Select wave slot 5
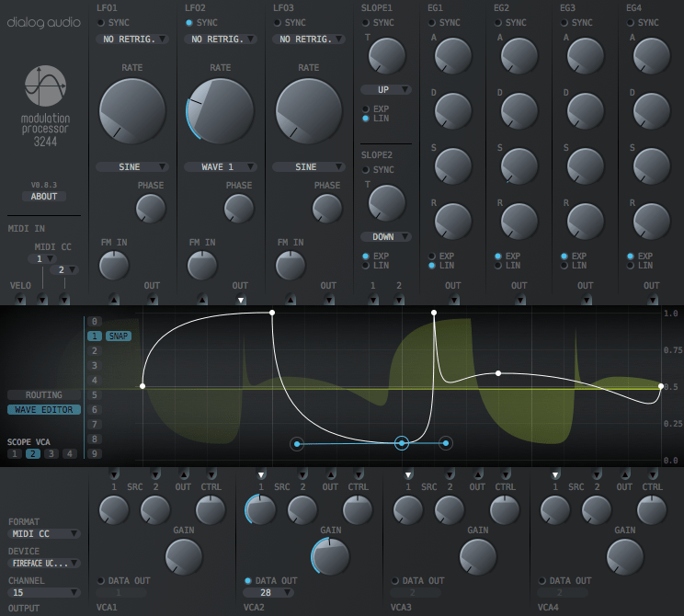The height and width of the screenshot is (616, 684). point(94,394)
